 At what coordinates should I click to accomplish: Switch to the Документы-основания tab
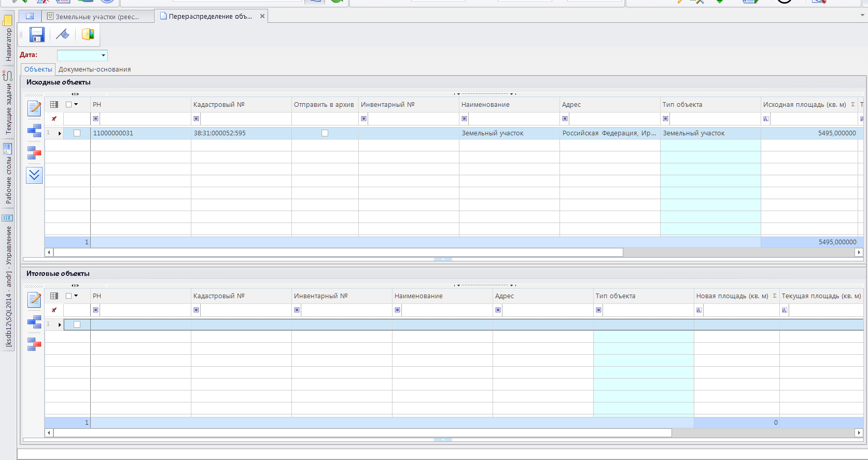coord(94,69)
